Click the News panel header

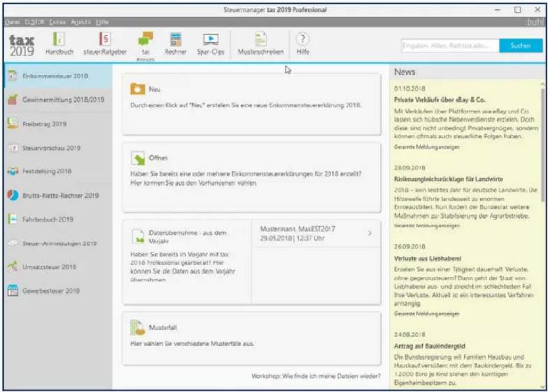(467, 72)
